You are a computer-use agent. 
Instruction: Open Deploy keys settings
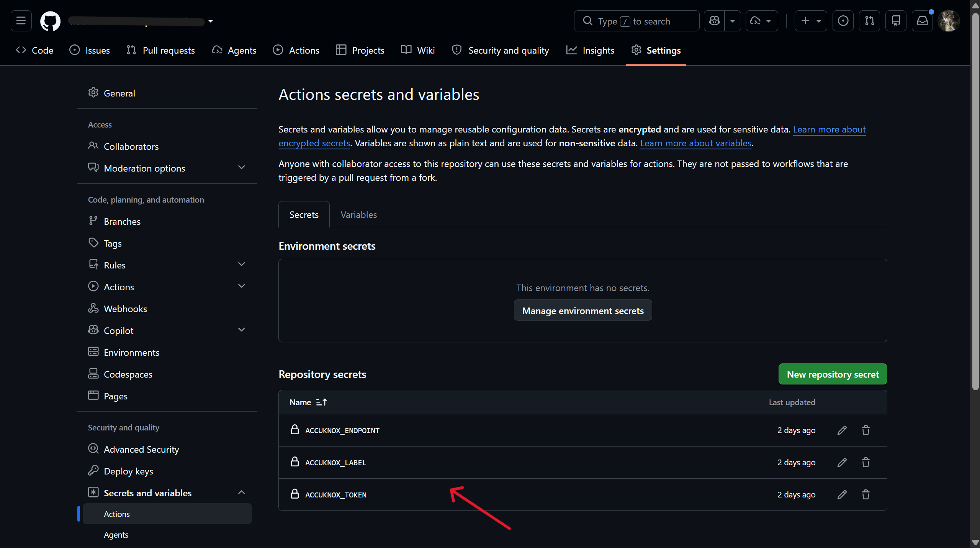point(167,471)
